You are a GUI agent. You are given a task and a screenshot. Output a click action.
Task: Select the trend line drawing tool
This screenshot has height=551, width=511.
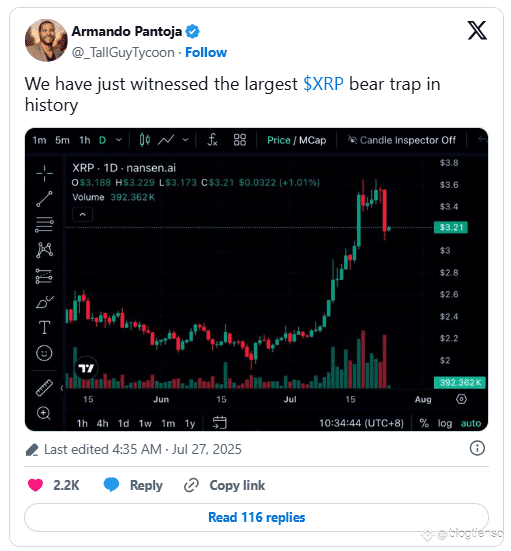pos(44,199)
